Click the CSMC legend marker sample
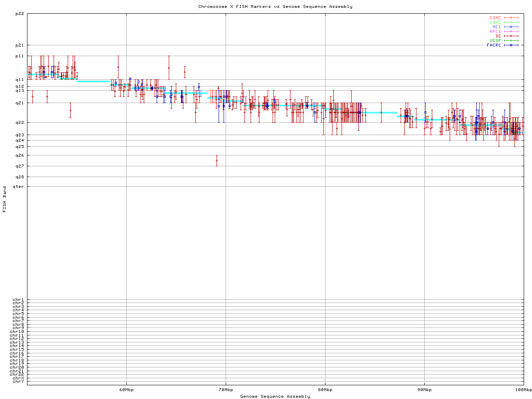This screenshot has height=399, width=532. [x=511, y=18]
